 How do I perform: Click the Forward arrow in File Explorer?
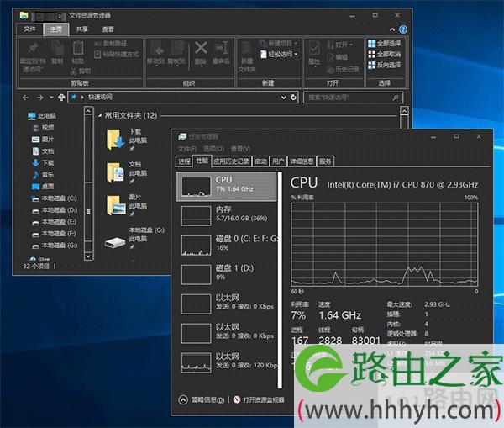(39, 98)
